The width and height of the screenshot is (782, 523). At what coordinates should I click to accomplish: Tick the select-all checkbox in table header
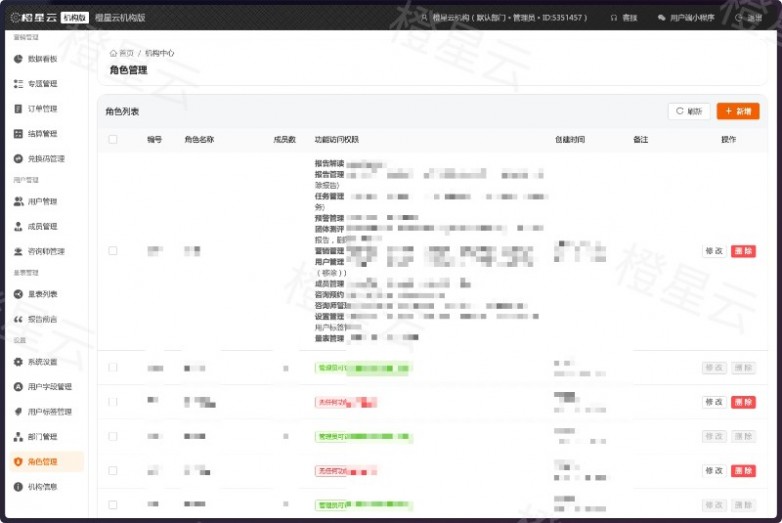tap(113, 140)
